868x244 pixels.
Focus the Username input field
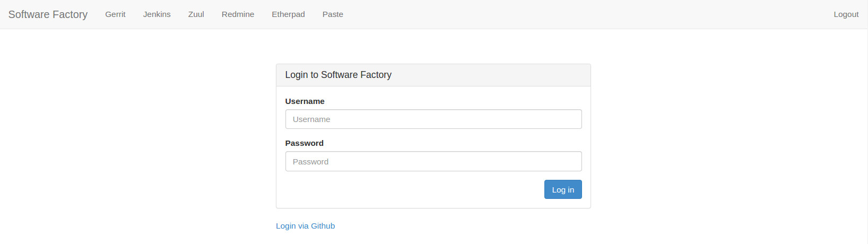433,119
